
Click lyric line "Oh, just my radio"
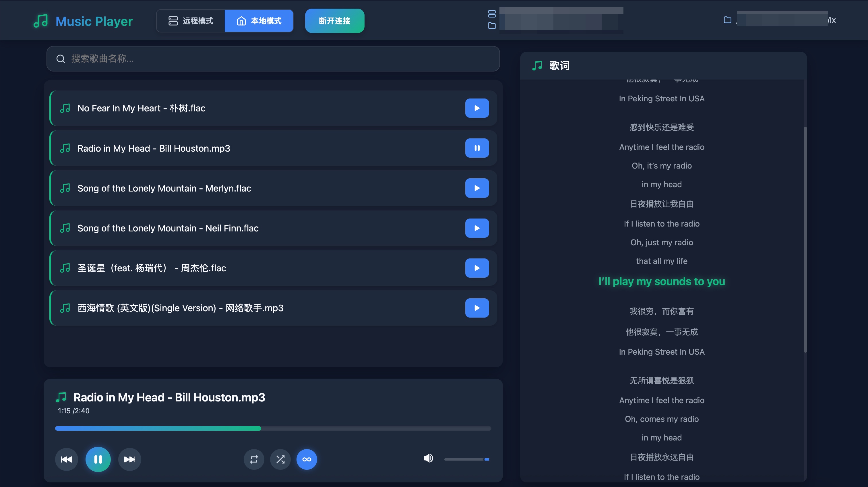(x=661, y=242)
